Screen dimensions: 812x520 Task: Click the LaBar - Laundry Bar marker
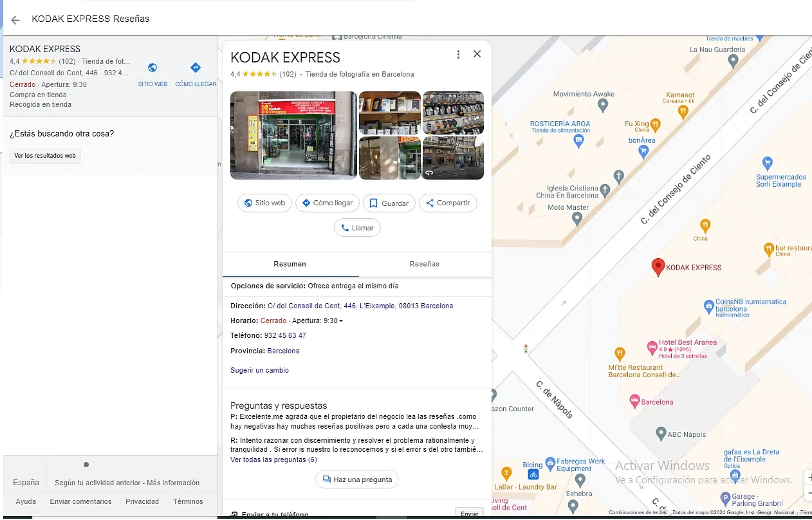pos(506,474)
